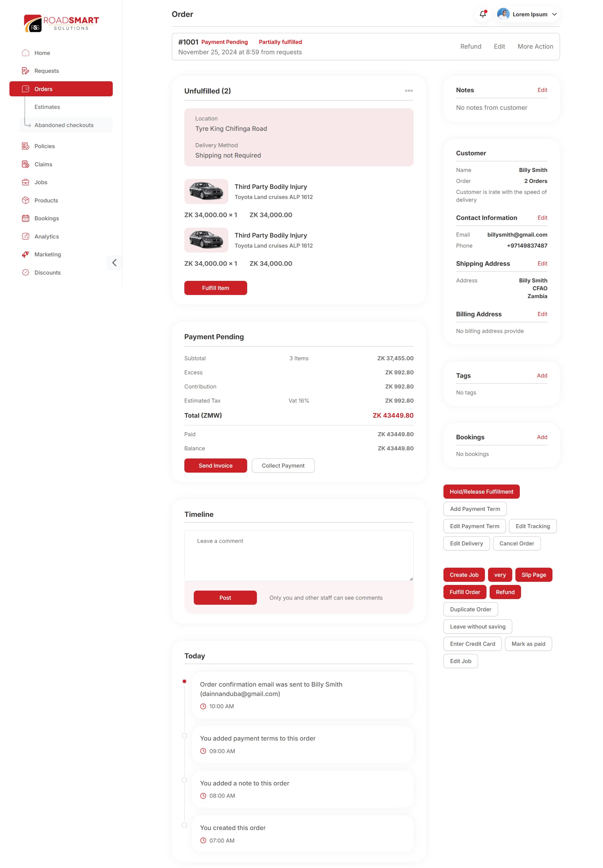Click the Collect Payment button

tap(283, 466)
